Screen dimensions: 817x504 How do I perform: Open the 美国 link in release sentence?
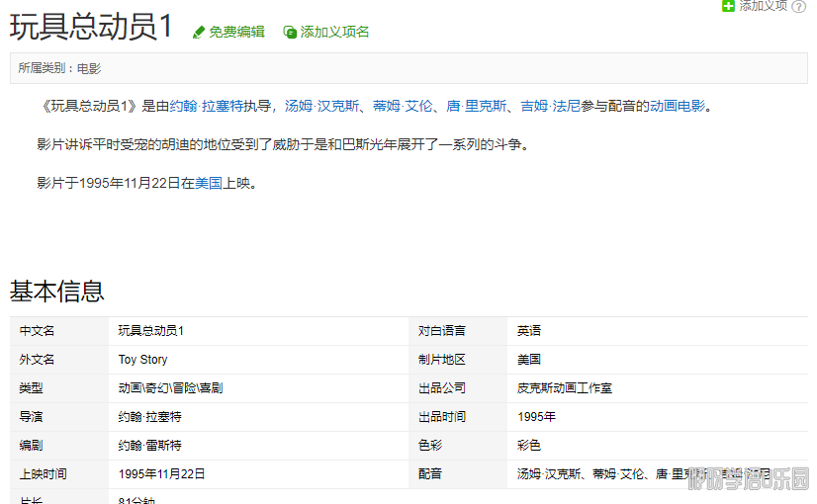[209, 183]
